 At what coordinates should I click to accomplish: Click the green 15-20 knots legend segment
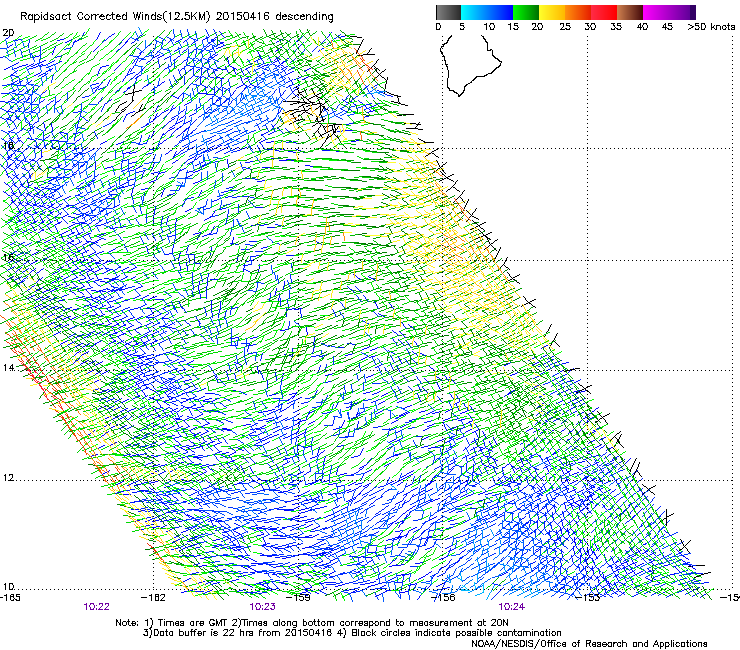point(526,12)
